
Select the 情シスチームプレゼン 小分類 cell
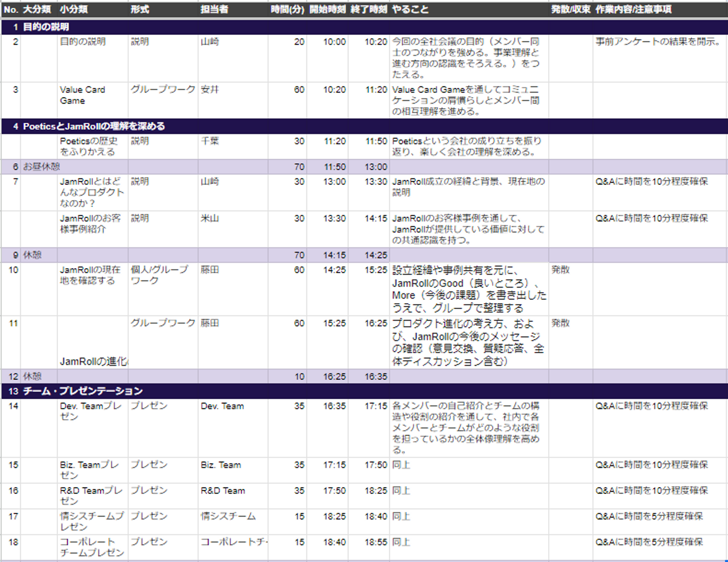click(92, 522)
